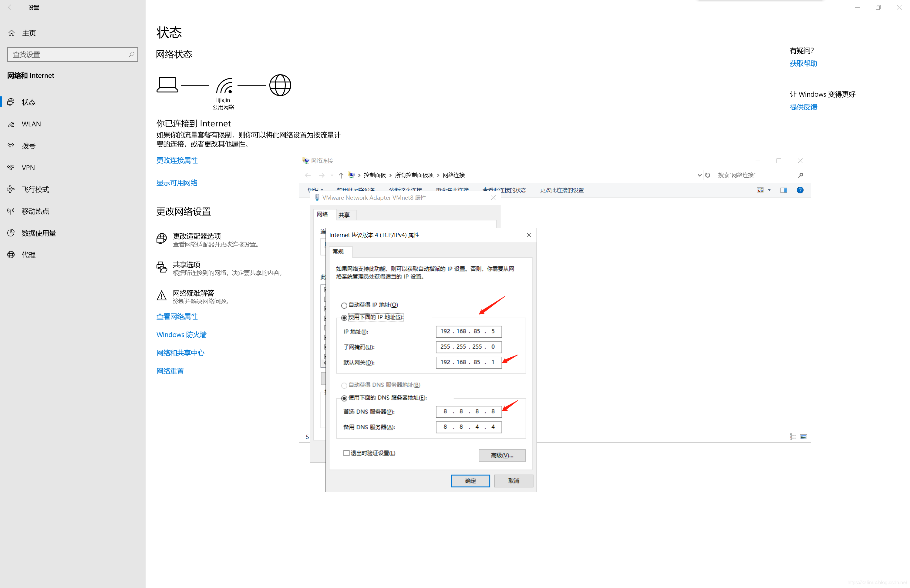Click the 默认网关 field 192.168.85.1
Screen dimensions: 910x588
(468, 362)
